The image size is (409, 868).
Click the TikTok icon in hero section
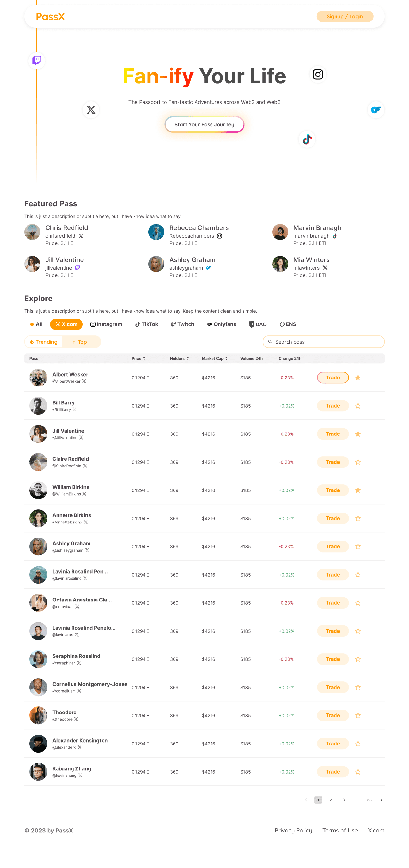pyautogui.click(x=307, y=139)
